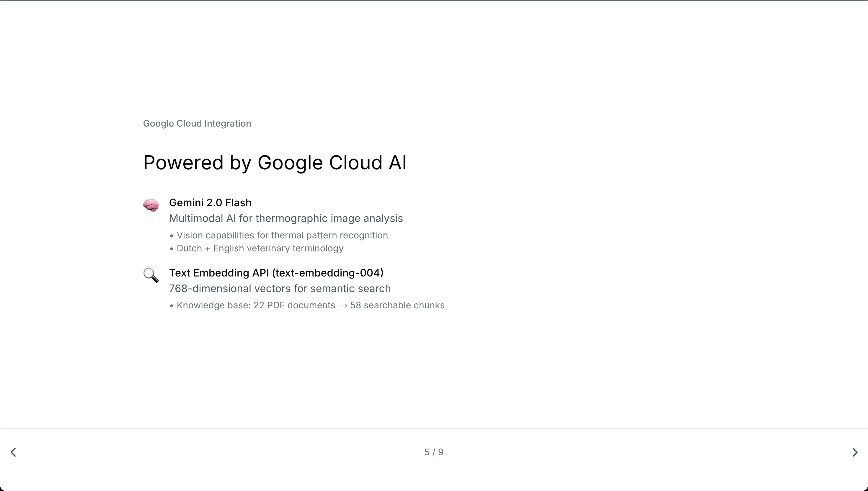The image size is (868, 491).
Task: Click the brain emoji icon
Action: [x=151, y=205]
